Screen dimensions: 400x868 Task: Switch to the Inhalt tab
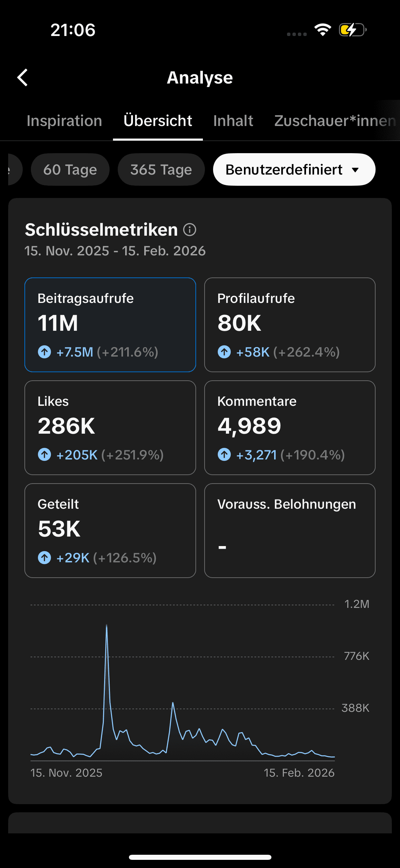click(233, 121)
